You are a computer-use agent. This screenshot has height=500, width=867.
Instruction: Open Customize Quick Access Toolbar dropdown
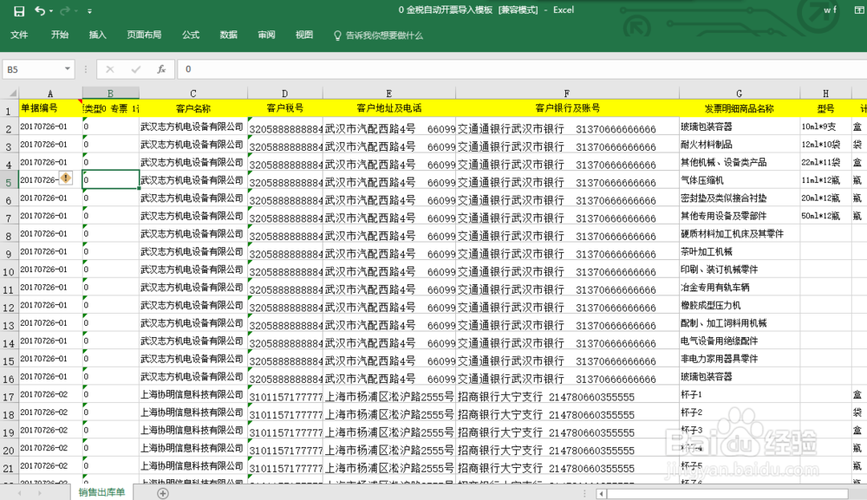[x=90, y=11]
